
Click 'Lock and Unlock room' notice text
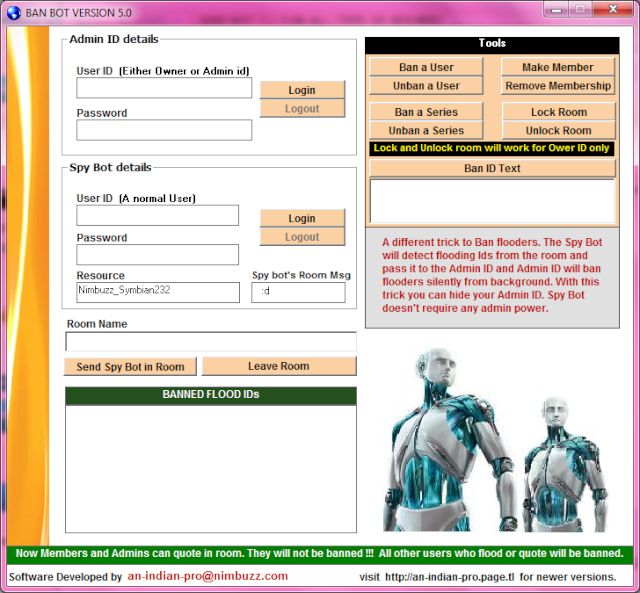[x=491, y=148]
